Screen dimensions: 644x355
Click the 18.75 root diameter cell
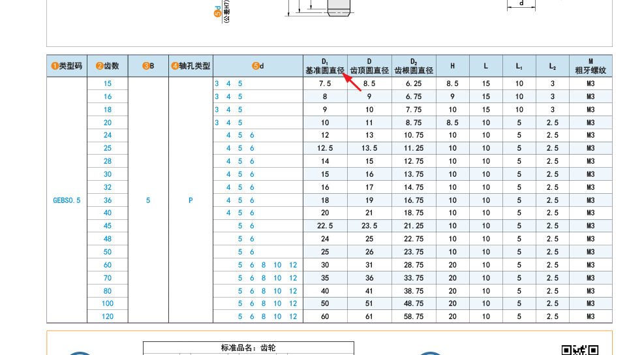(x=414, y=213)
